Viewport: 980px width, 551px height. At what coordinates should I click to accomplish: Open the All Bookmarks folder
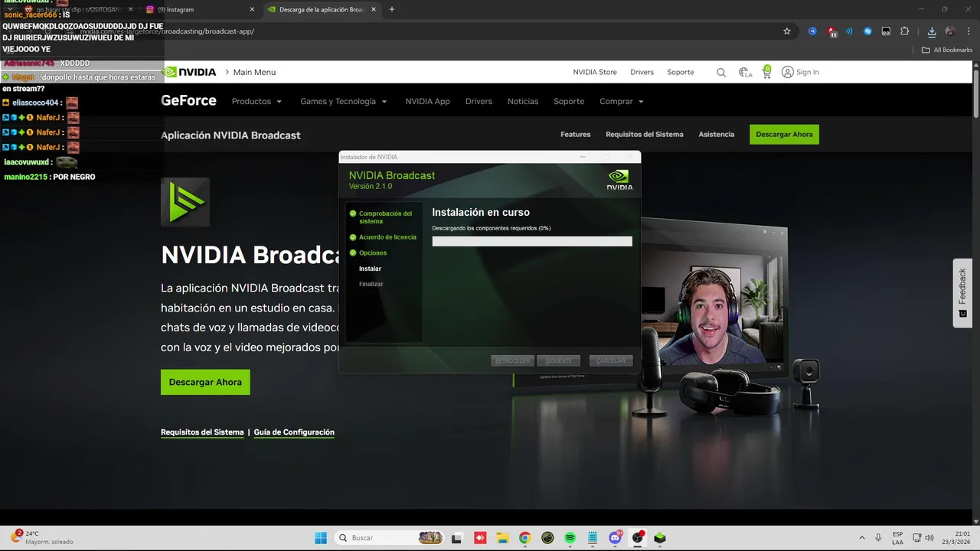[947, 50]
